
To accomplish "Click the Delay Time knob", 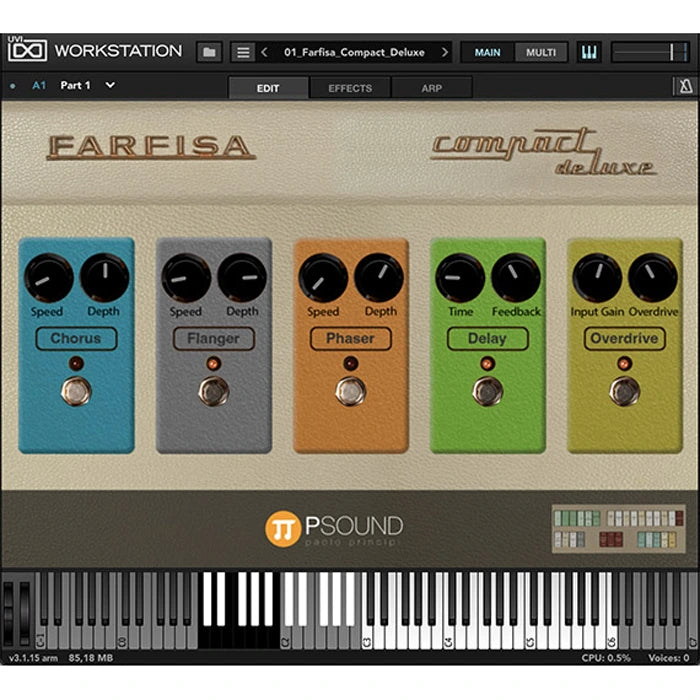I will point(460,278).
